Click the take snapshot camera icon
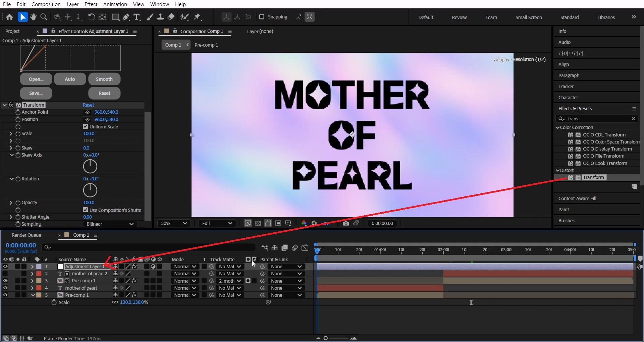The image size is (644, 342). click(346, 223)
